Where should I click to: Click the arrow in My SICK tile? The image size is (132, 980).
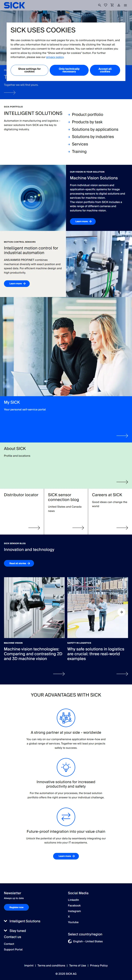point(122,436)
